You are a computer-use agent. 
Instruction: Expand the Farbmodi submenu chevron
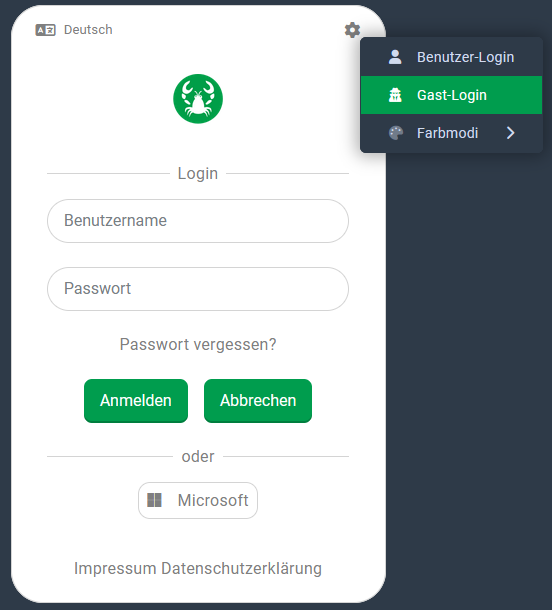tap(511, 133)
